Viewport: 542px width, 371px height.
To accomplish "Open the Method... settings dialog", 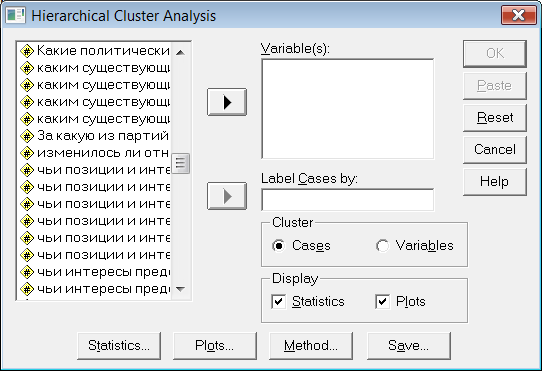I will point(311,346).
